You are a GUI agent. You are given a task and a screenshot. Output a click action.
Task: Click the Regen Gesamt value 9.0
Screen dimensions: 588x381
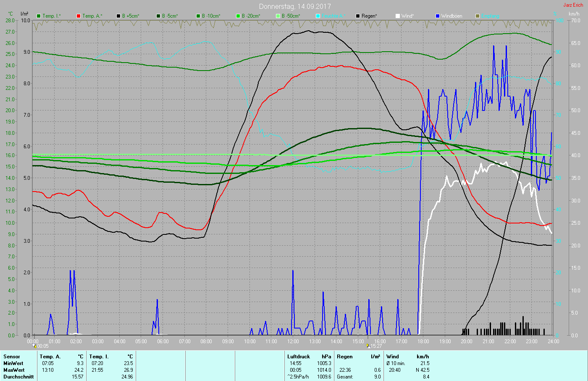(377, 377)
